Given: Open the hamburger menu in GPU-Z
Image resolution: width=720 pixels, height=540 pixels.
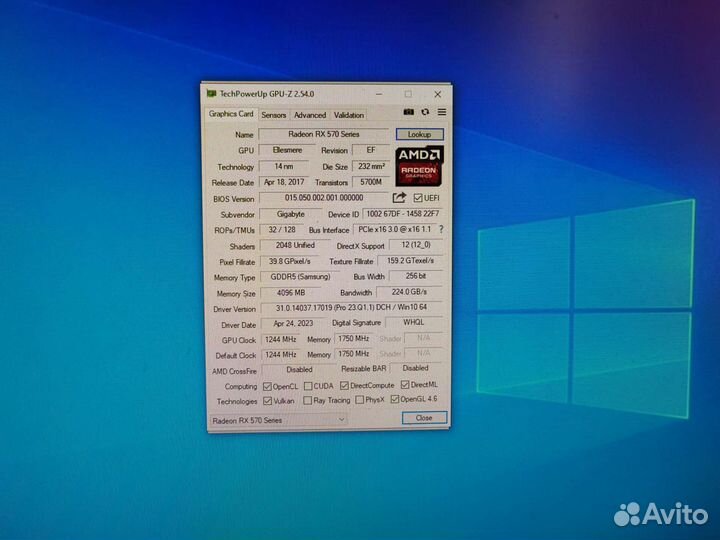Looking at the screenshot, I should point(442,112).
